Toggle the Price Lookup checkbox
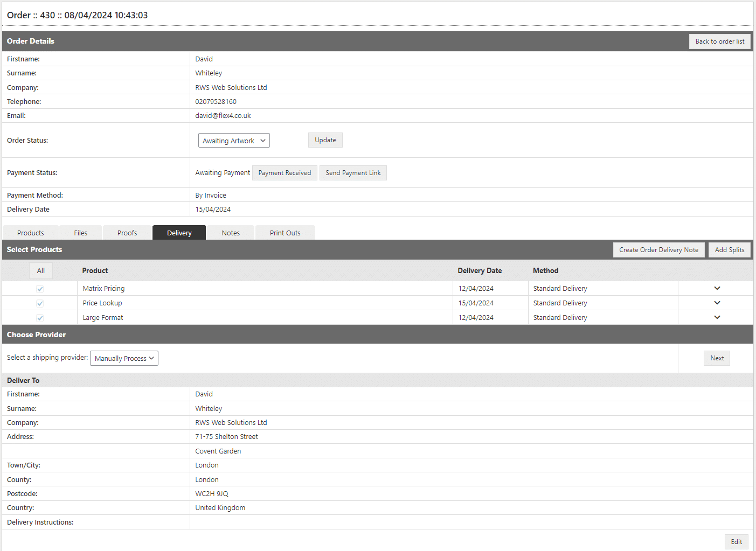The width and height of the screenshot is (756, 551). [40, 303]
